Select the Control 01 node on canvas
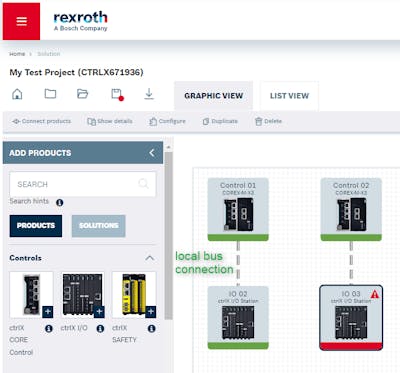Image resolution: width=400 pixels, height=373 pixels. pos(238,209)
